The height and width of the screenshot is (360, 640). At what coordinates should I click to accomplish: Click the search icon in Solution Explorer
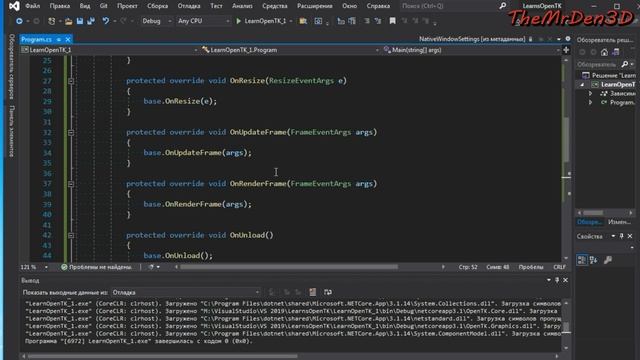[x=624, y=64]
